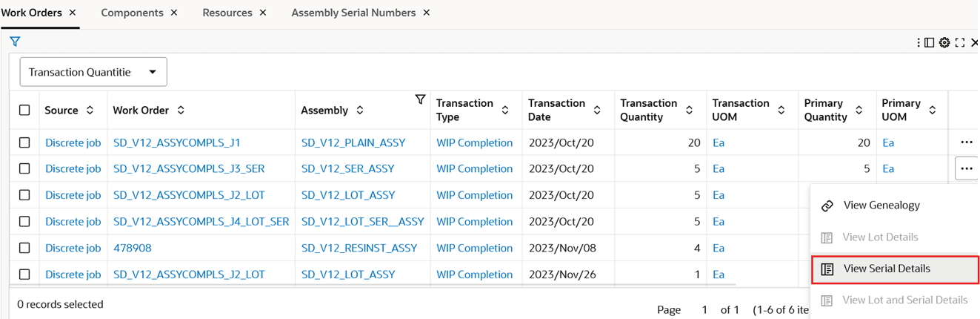Switch to the Components tab
The image size is (980, 319).
click(132, 13)
